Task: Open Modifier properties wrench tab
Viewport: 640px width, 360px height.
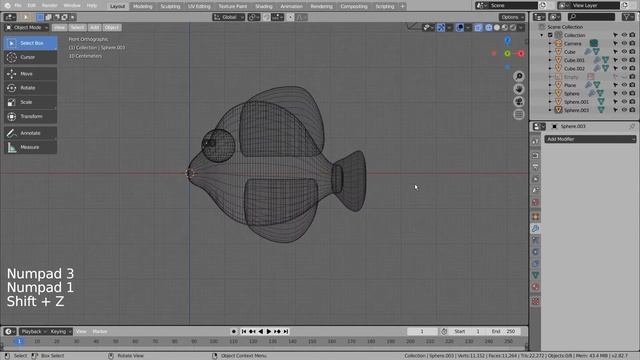Action: [x=536, y=229]
